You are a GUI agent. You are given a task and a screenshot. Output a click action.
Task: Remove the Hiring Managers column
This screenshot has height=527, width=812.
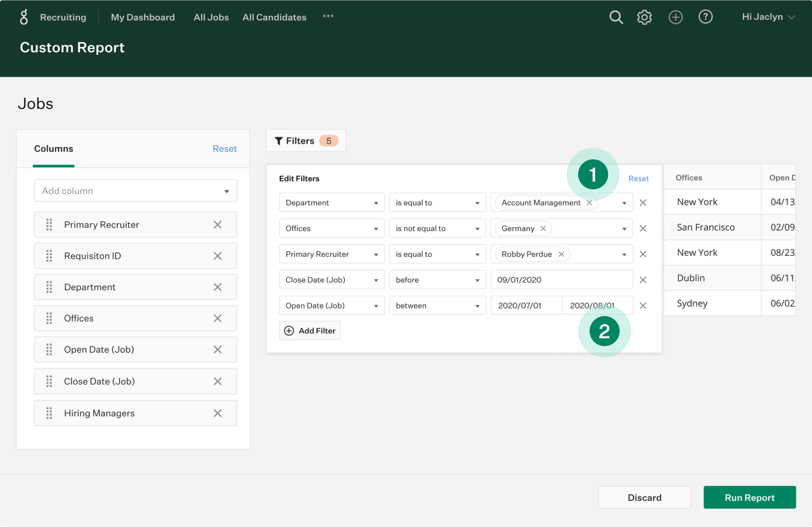tap(218, 413)
